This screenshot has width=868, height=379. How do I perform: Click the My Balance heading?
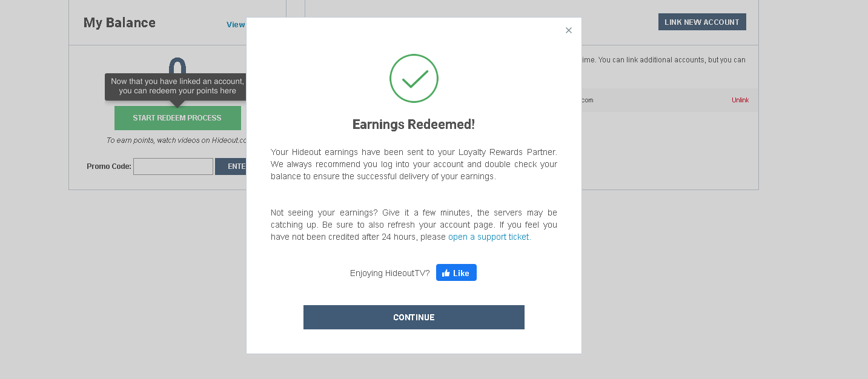coord(119,23)
